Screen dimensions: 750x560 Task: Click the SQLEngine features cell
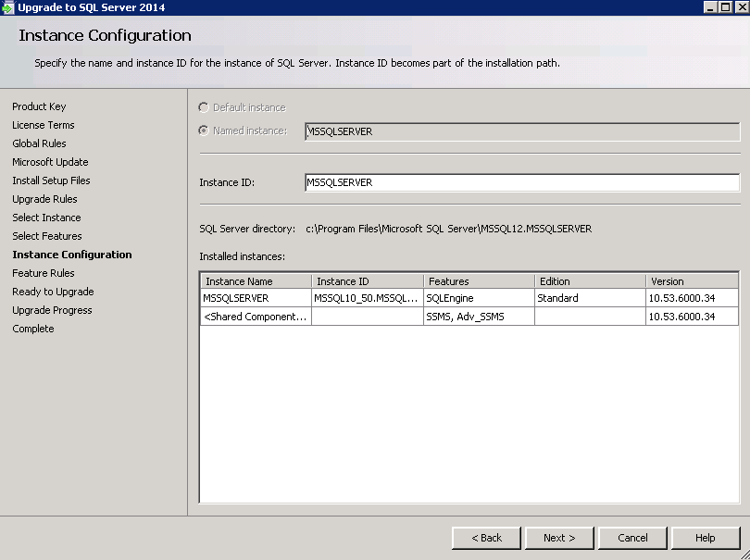pyautogui.click(x=479, y=298)
